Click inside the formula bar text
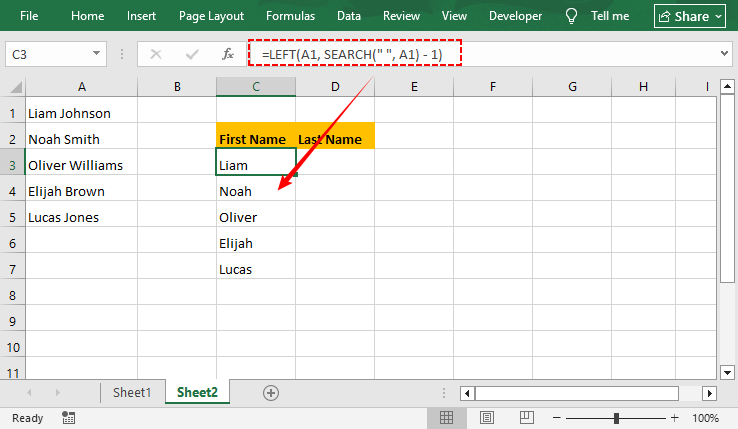 [352, 55]
